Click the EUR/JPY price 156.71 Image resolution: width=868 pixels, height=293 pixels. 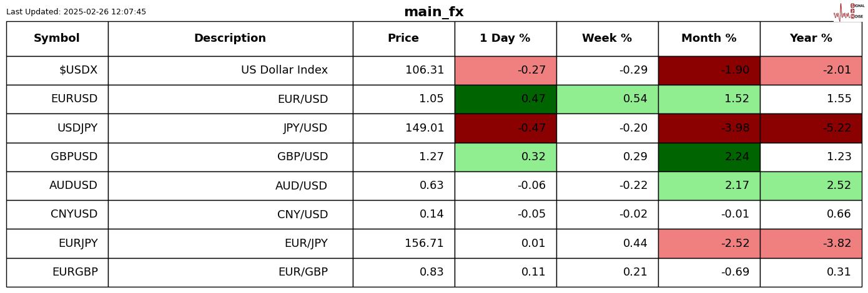point(424,244)
